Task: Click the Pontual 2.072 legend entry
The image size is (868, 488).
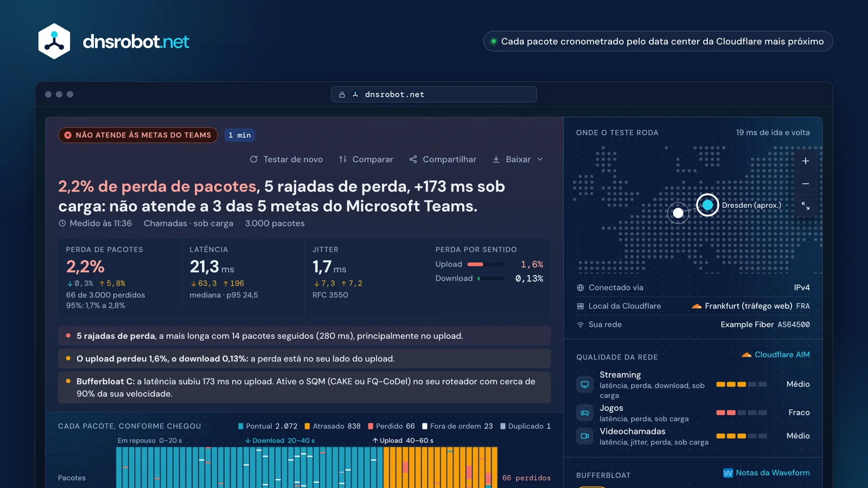Action: click(x=267, y=426)
